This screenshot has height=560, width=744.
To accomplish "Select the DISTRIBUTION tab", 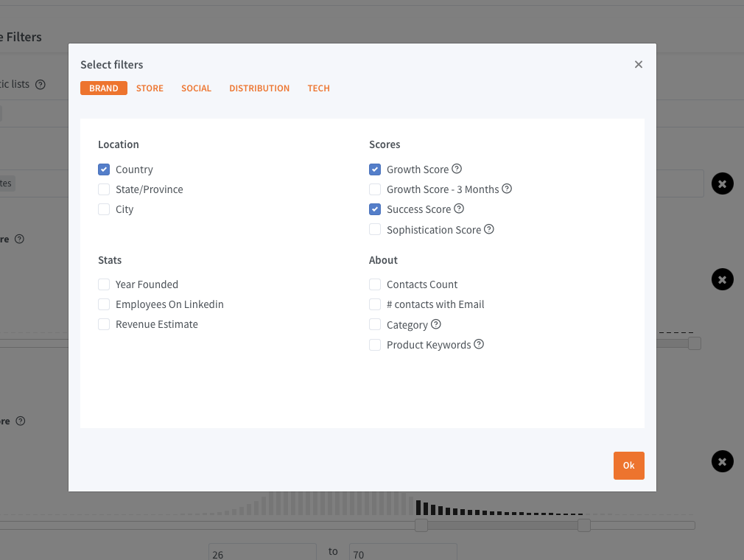I will point(259,88).
